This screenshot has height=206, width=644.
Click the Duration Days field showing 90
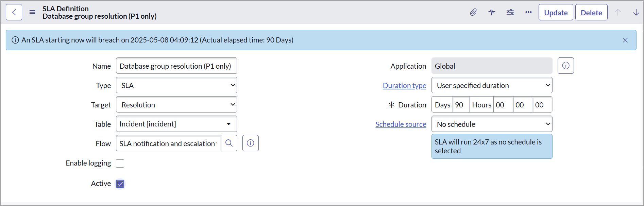pos(461,105)
